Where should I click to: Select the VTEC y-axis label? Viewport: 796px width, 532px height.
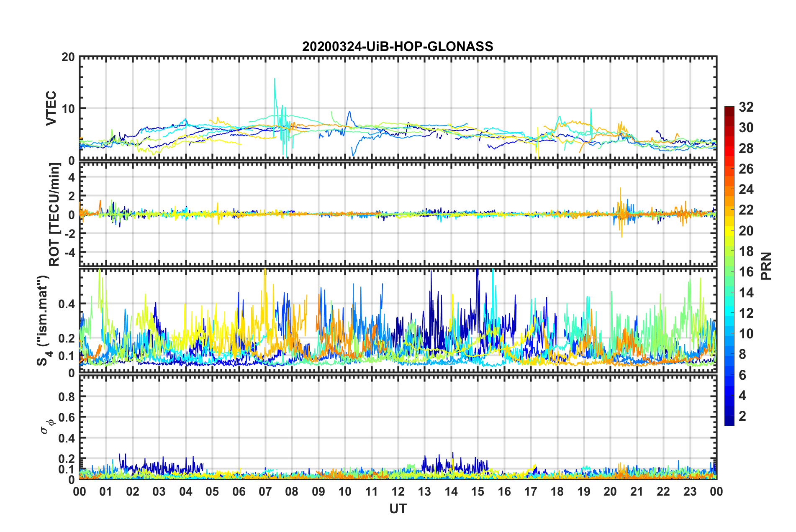51,108
